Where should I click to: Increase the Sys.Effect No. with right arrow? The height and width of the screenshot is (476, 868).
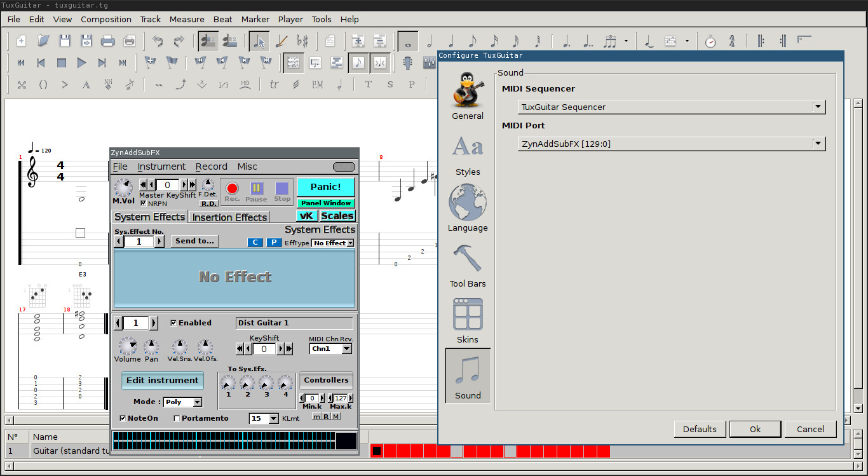point(159,241)
